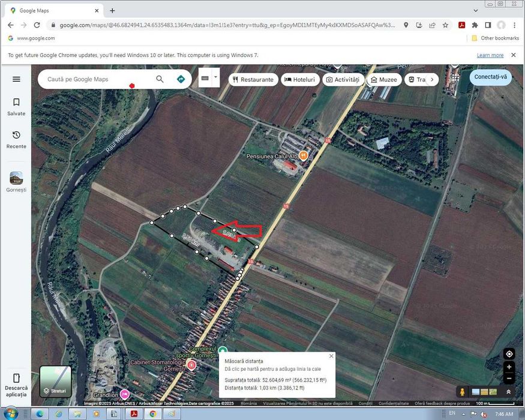
Task: Open Microsoft Edge from the taskbar
Action: coord(40,414)
